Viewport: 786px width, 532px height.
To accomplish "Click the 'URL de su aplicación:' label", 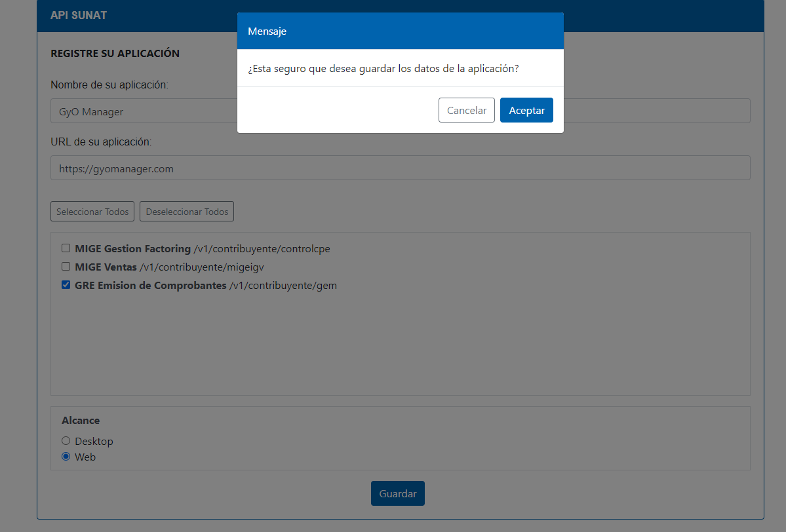I will (x=101, y=142).
